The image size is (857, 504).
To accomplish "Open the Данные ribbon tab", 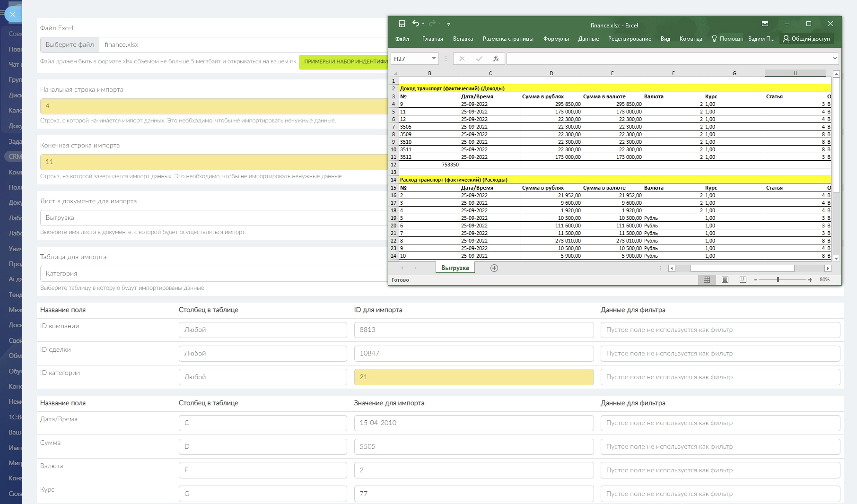I will point(588,39).
